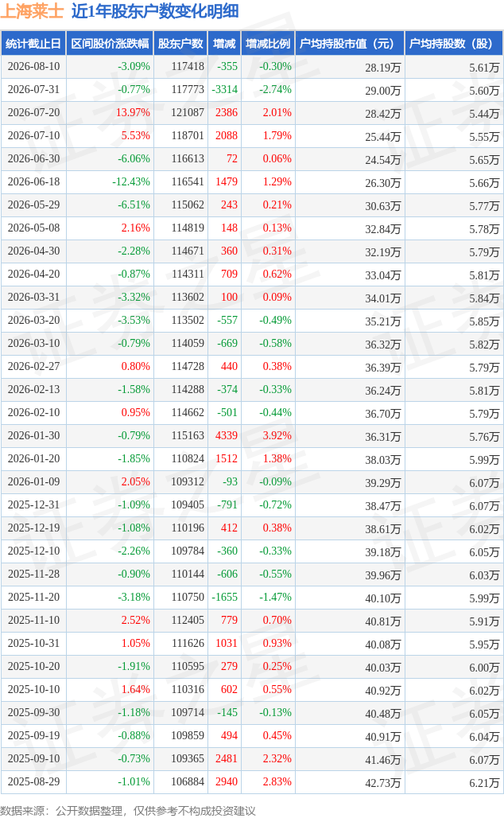The width and height of the screenshot is (504, 818).
Task: Click the 股东户数 column header
Action: (181, 44)
